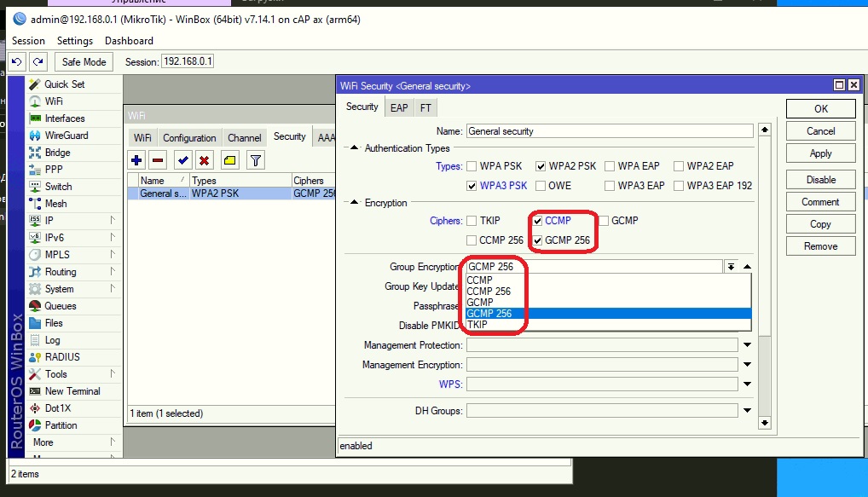Screen dimensions: 868x497
Task: Open the System submenu
Action: 59,289
